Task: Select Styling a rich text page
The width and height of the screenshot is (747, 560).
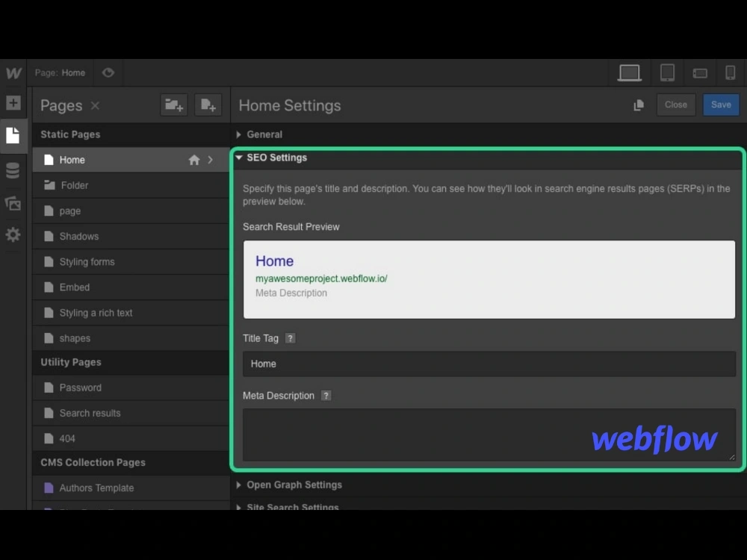Action: [131, 313]
